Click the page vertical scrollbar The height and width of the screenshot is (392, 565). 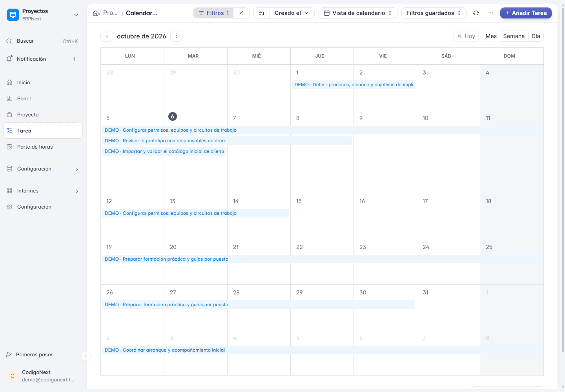tap(563, 180)
